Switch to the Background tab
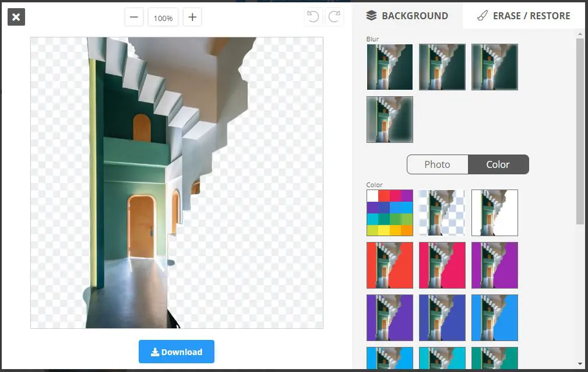This screenshot has height=372, width=588. coord(407,16)
